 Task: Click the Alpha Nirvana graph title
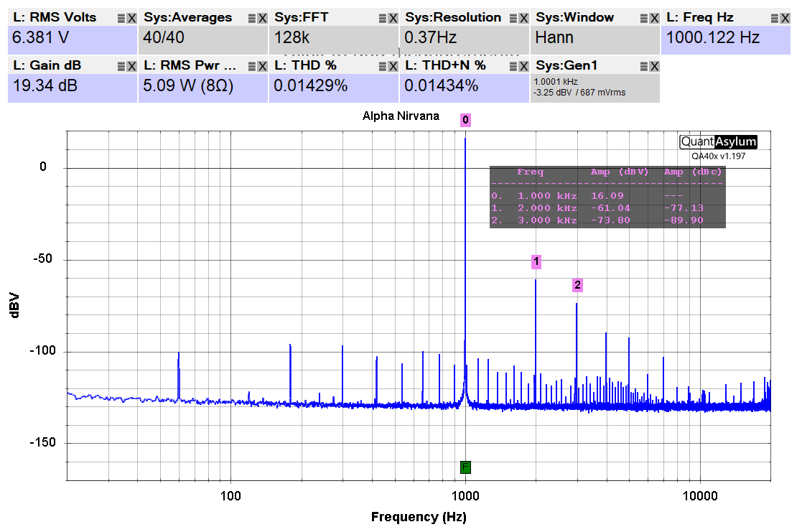[401, 116]
